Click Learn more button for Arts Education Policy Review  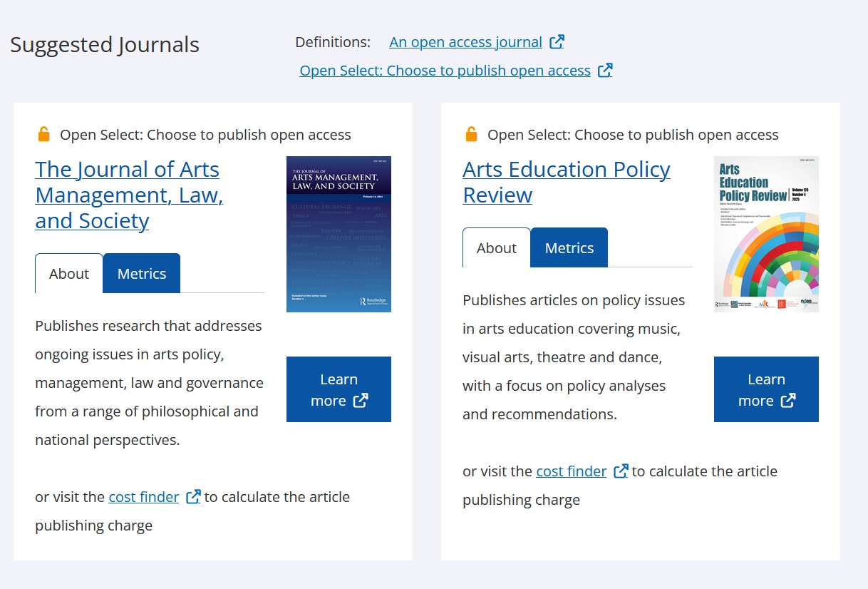coord(766,389)
